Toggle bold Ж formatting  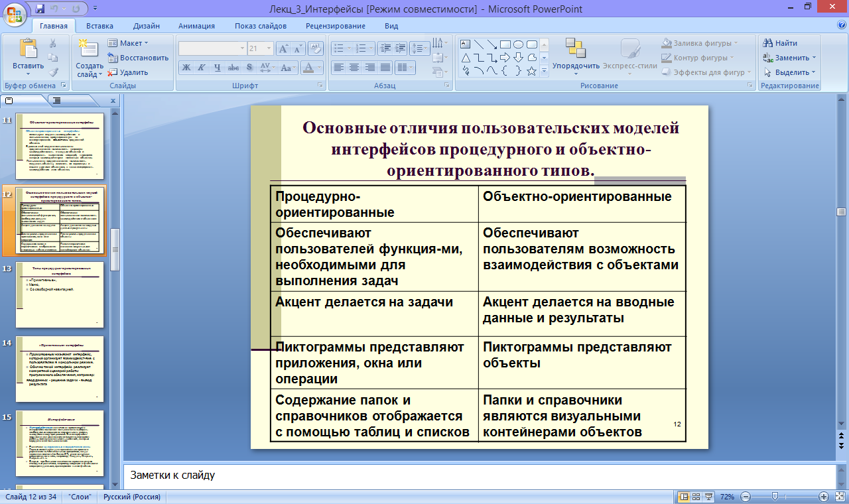tap(186, 67)
